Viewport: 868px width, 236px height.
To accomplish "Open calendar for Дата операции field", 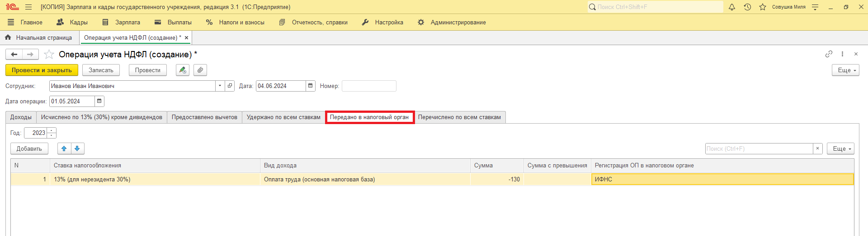I will 99,102.
